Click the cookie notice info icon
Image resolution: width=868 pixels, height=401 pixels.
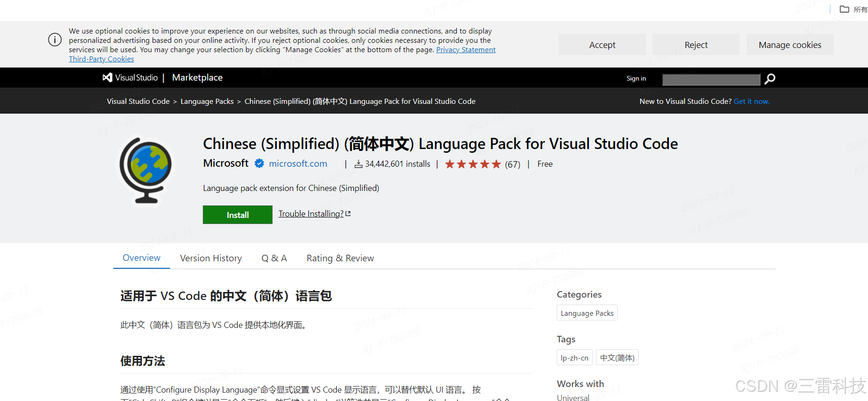(x=55, y=40)
